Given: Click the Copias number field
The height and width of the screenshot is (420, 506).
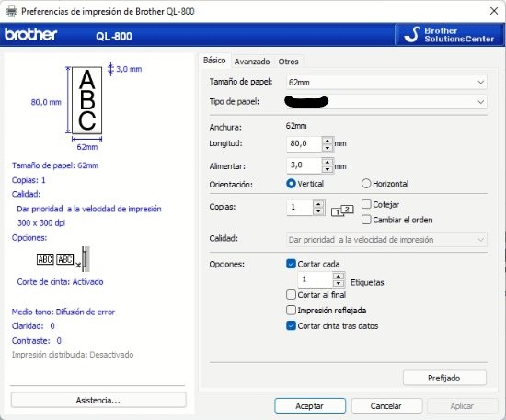Looking at the screenshot, I should (x=300, y=208).
